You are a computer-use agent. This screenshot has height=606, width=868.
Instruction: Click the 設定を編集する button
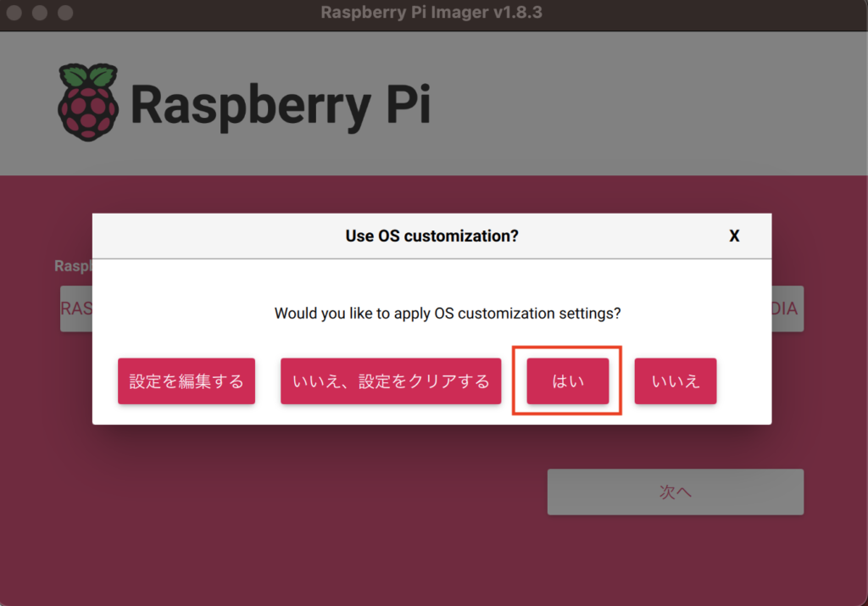tap(186, 381)
